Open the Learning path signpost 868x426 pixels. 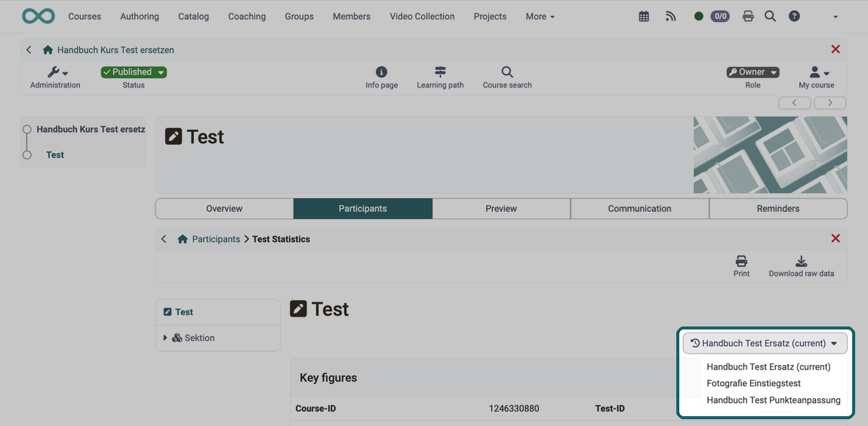[440, 78]
